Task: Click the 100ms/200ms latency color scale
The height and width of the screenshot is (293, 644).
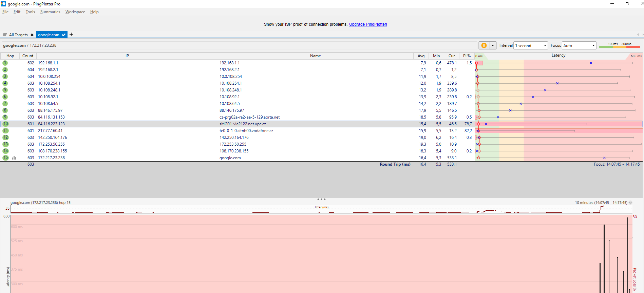Action: [619, 45]
